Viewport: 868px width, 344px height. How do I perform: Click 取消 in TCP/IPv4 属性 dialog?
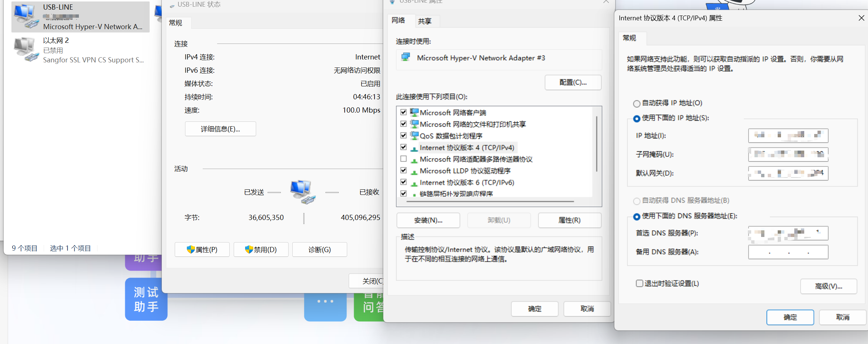[843, 317]
